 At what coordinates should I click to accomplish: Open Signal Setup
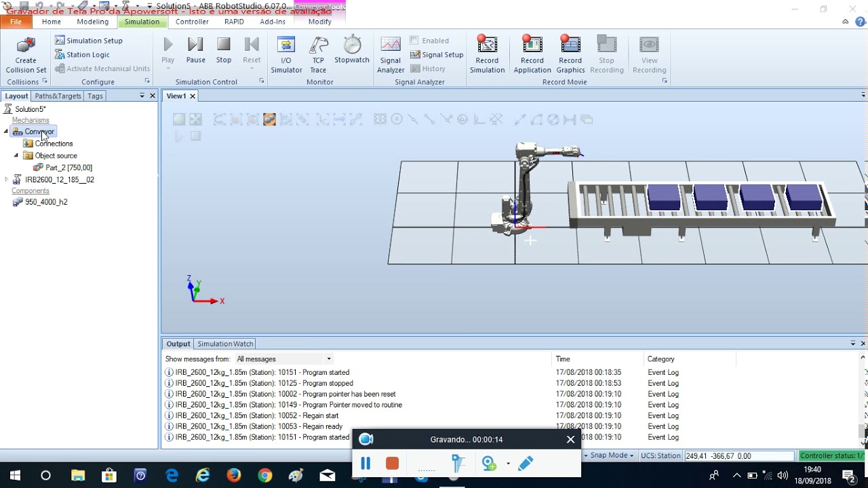(x=437, y=55)
